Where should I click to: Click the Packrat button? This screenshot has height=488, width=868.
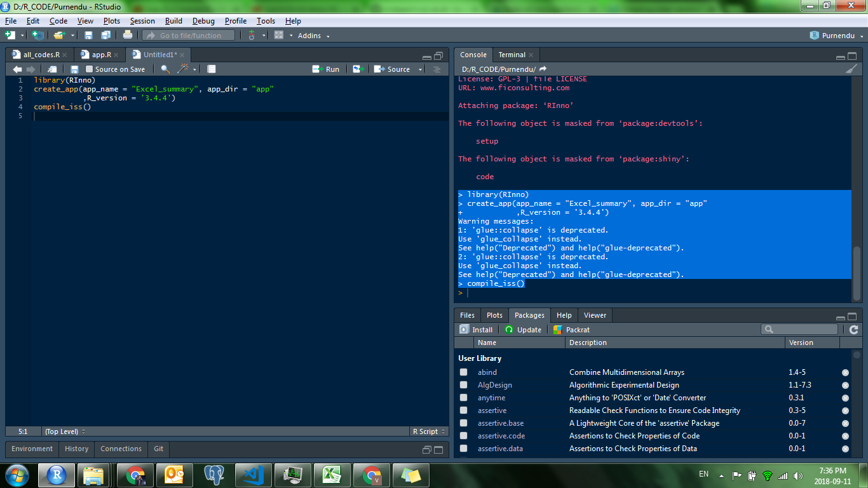[572, 330]
